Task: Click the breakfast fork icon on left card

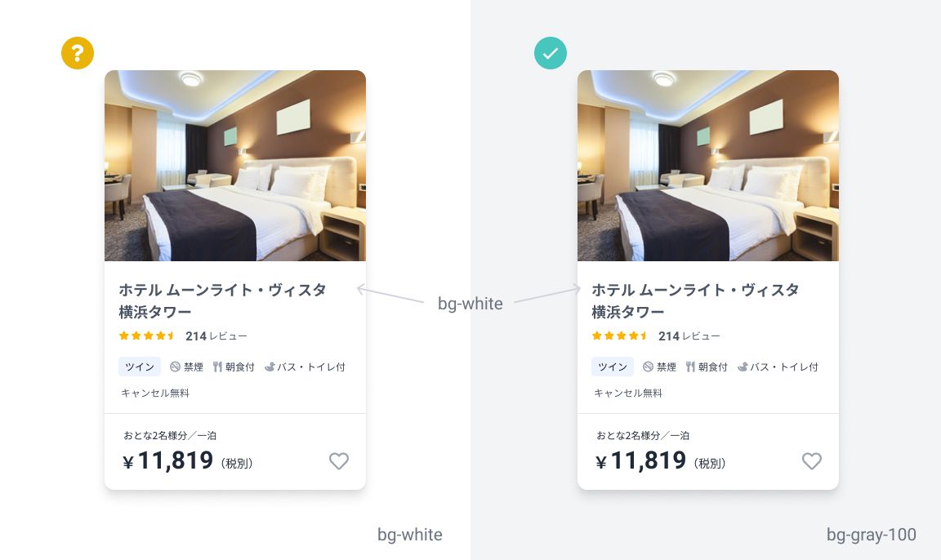Action: coord(217,367)
